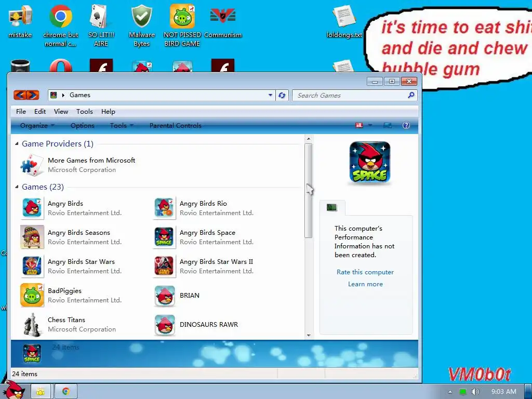Click the taskbar clock showing 9:03 AM

pos(504,392)
